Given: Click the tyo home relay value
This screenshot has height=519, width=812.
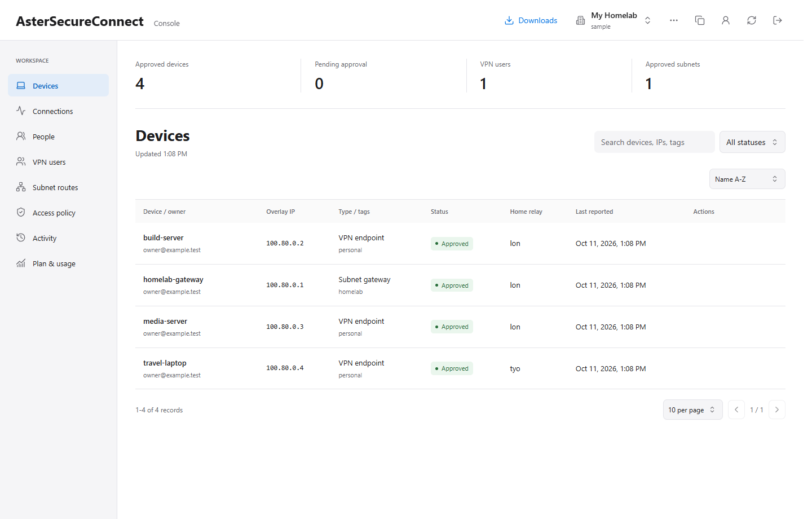Looking at the screenshot, I should [x=515, y=368].
